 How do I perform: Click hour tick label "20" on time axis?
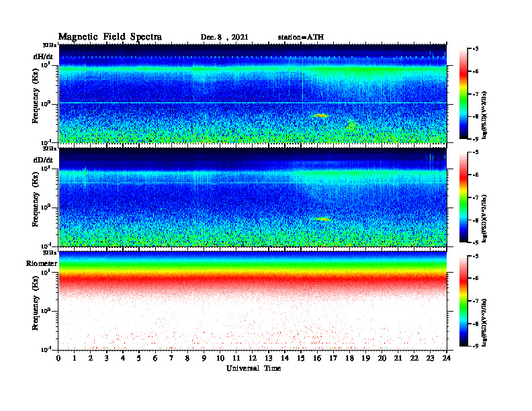click(x=382, y=358)
